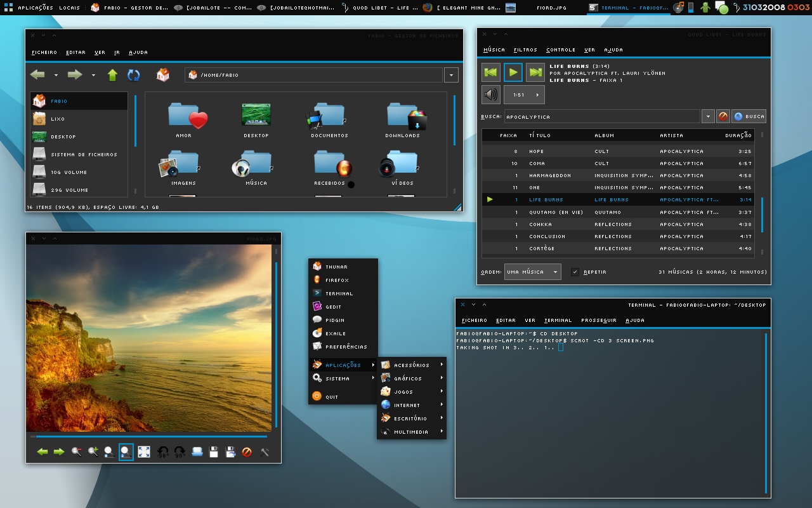The image size is (812, 508).
Task: Expand the Acessórios submenu
Action: [412, 365]
